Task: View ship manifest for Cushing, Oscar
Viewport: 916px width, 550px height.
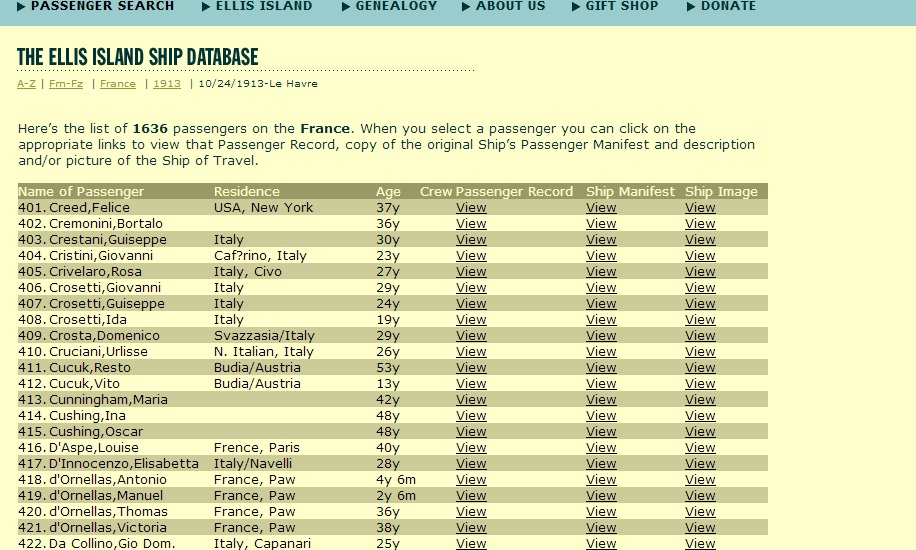Action: coord(601,431)
